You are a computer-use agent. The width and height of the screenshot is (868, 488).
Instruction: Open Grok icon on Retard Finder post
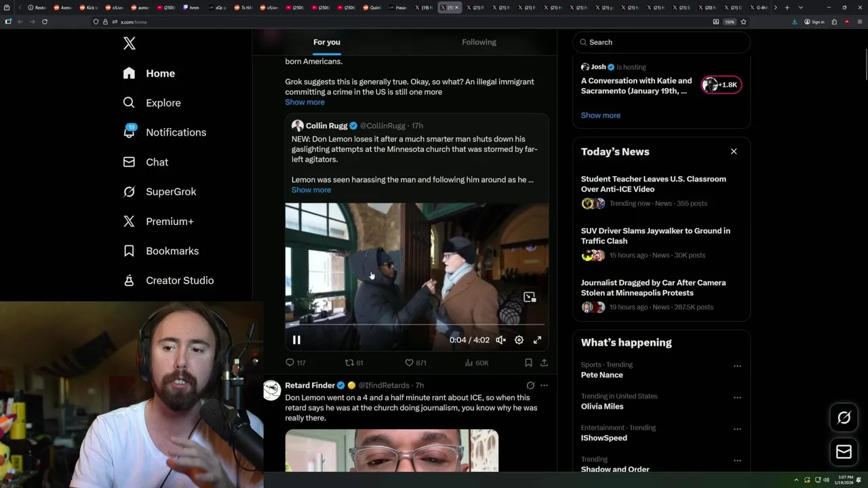(x=530, y=386)
